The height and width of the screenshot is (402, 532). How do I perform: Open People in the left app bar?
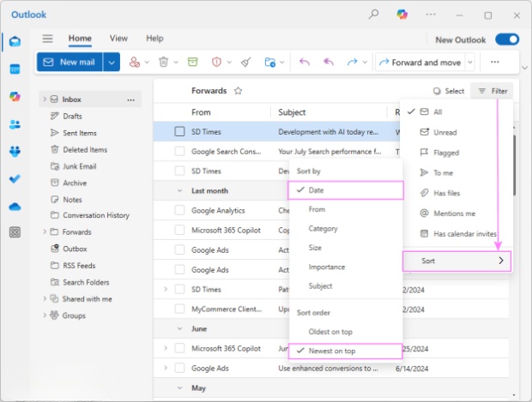pos(15,124)
